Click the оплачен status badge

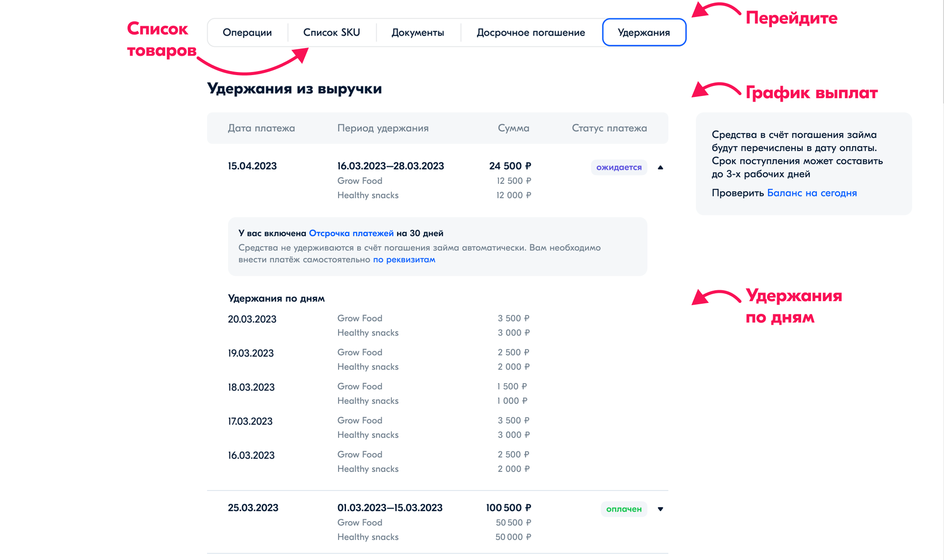point(624,509)
